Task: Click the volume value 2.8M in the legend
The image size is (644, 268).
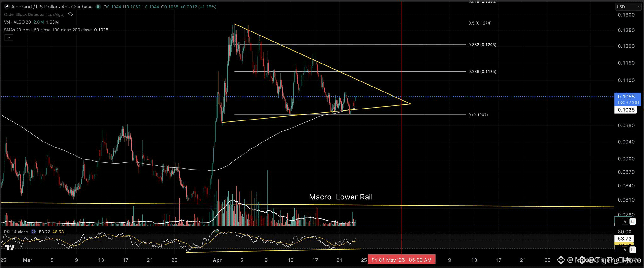Action: click(x=38, y=22)
